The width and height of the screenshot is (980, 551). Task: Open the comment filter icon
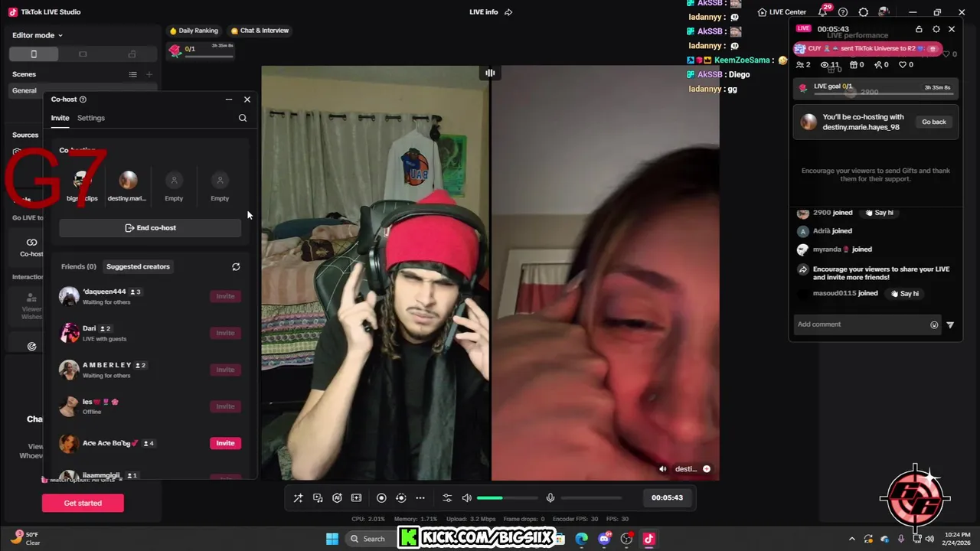[950, 324]
